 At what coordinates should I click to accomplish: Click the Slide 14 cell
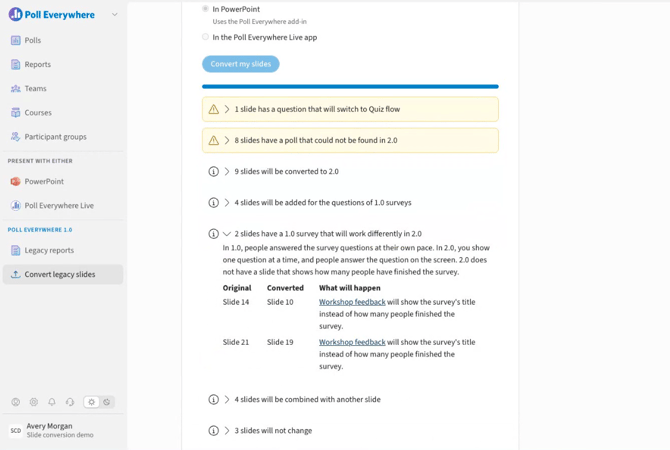pyautogui.click(x=236, y=302)
